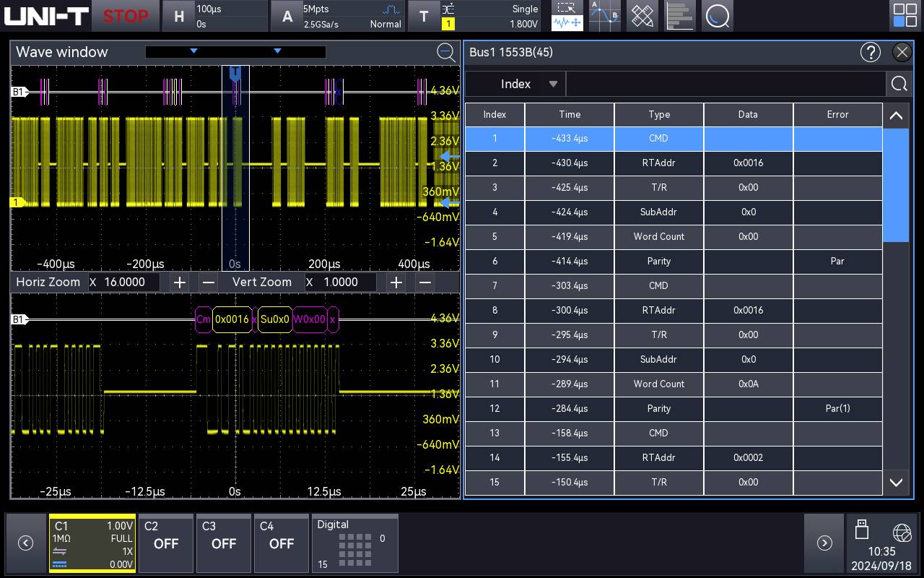Image resolution: width=924 pixels, height=578 pixels.
Task: Open the Horizontal settings menu
Action: tap(214, 15)
